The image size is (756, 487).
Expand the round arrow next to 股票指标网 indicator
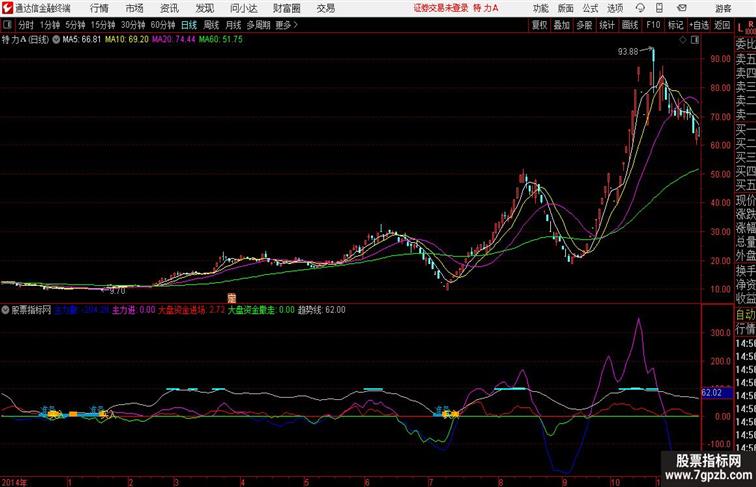[5, 310]
